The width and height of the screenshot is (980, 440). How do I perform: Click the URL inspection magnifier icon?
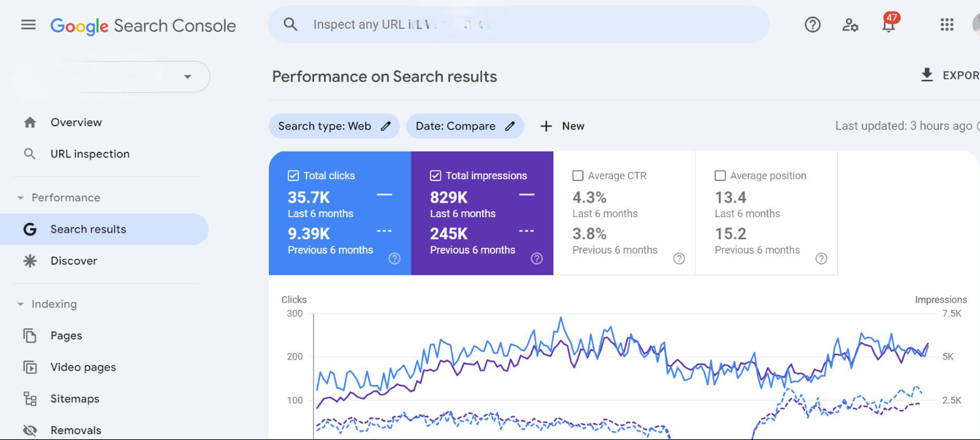[x=30, y=154]
